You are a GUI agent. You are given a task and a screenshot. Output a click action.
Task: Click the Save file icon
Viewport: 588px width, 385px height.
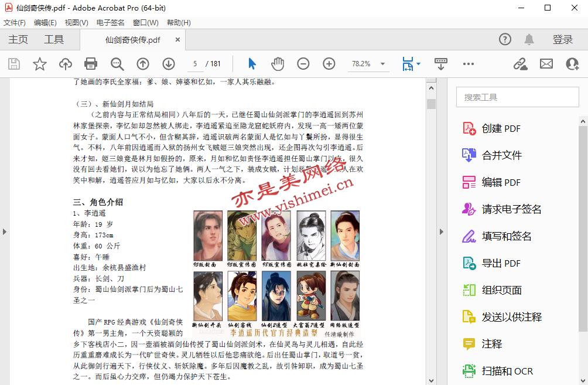coord(14,64)
